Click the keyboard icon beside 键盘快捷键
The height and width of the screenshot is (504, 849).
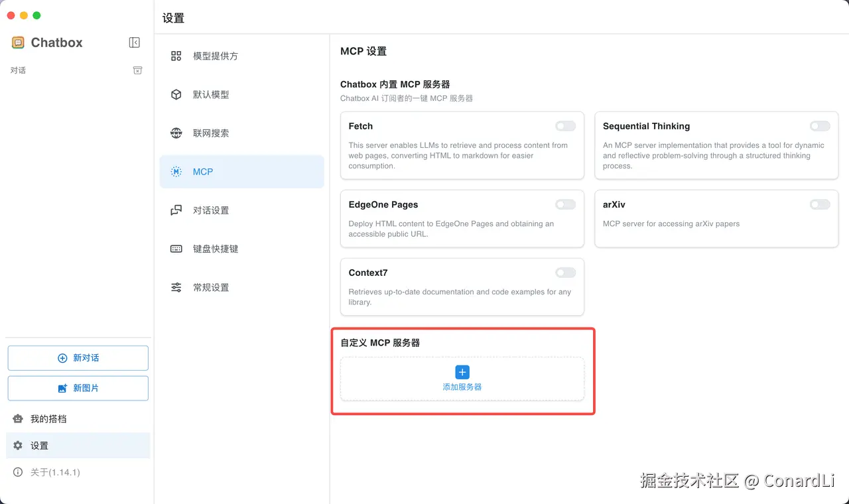[176, 249]
